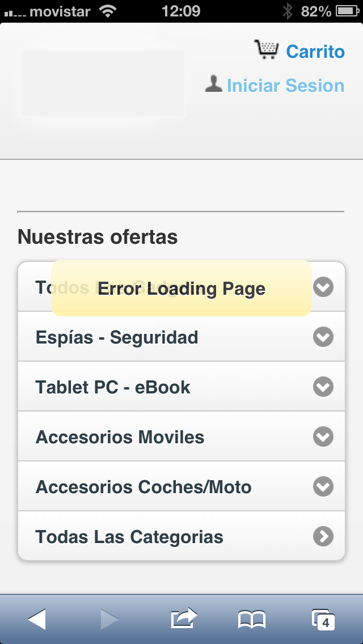Dismiss the Error Loading Page message

[x=181, y=289]
